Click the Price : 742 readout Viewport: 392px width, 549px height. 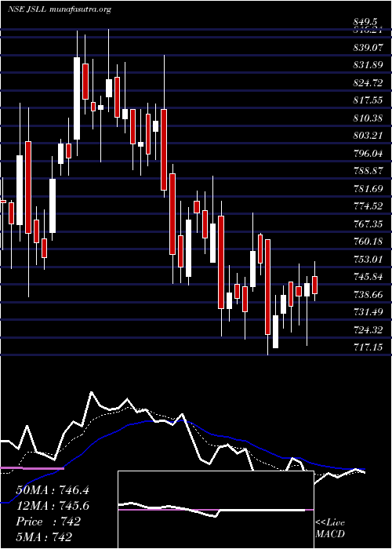(49, 522)
